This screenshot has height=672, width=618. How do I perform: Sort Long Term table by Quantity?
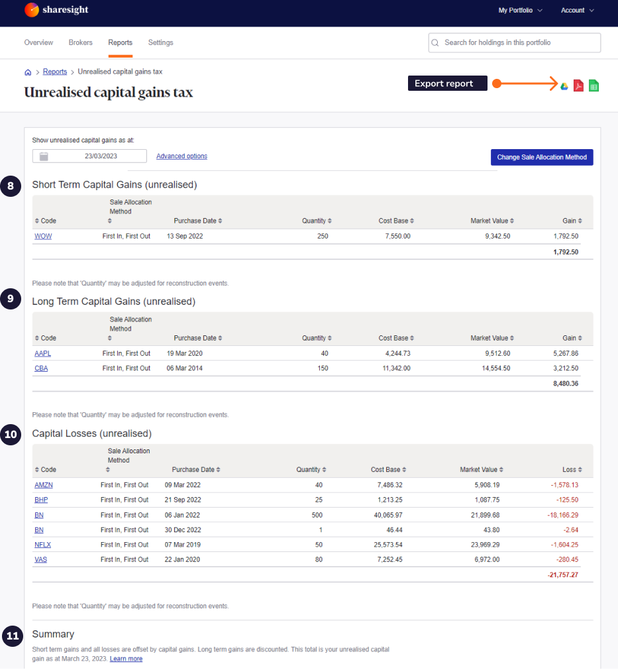pyautogui.click(x=317, y=339)
